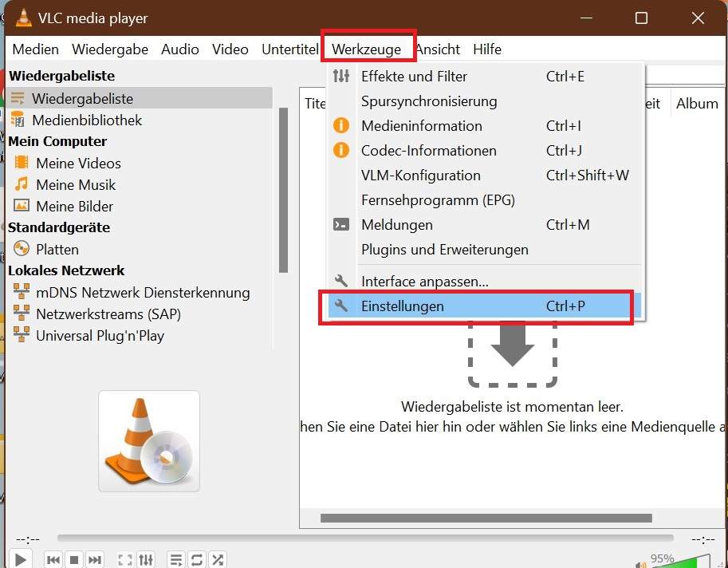Viewport: 728px width, 568px height.
Task: Mute audio with the speaker icon
Action: pos(641,564)
